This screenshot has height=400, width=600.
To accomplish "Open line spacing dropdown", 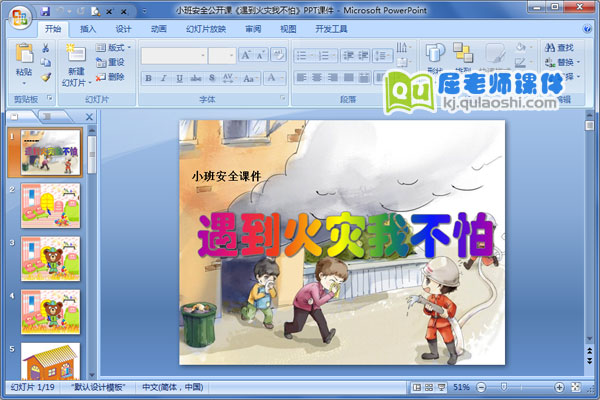I will click(383, 56).
